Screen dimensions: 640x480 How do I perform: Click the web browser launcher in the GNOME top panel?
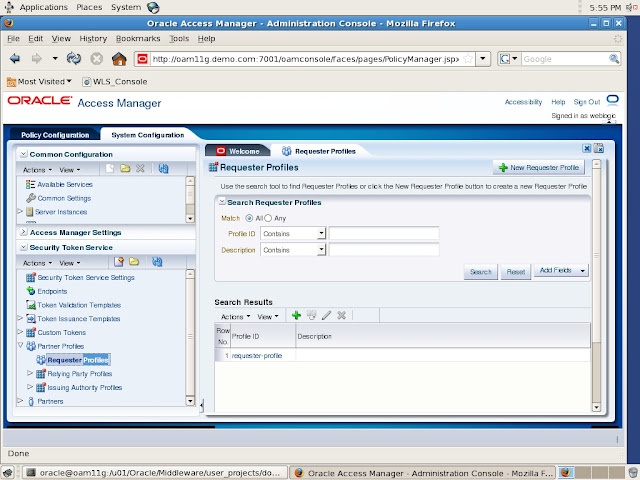click(153, 7)
